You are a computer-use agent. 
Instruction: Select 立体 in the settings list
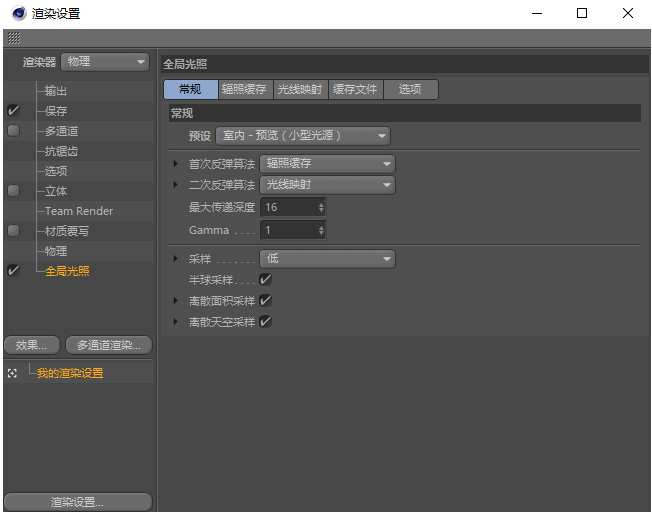coord(56,191)
